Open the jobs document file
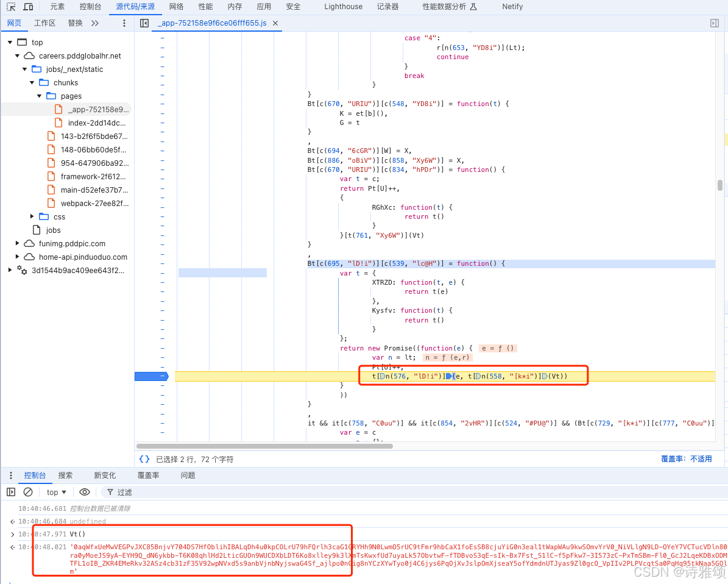The height and width of the screenshot is (584, 728). (x=46, y=230)
